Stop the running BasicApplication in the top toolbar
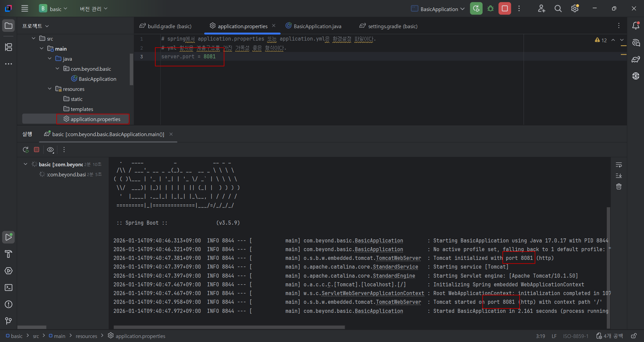Image resolution: width=644 pixels, height=342 pixels. click(505, 9)
